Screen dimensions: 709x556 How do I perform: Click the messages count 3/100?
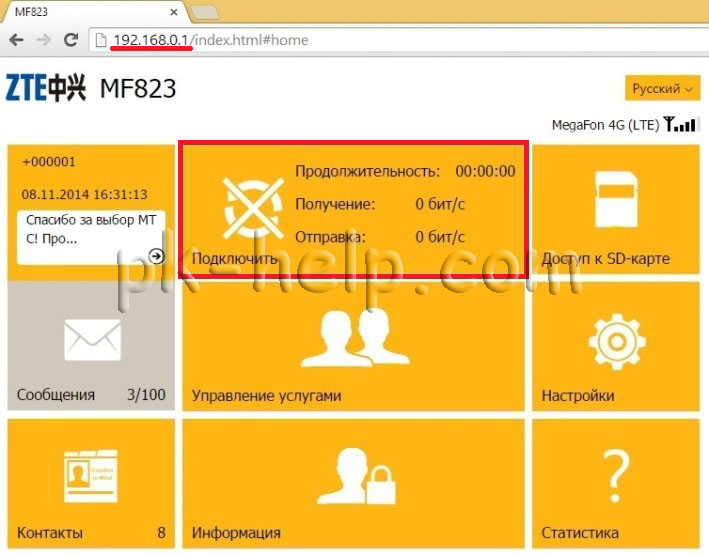[x=146, y=395]
